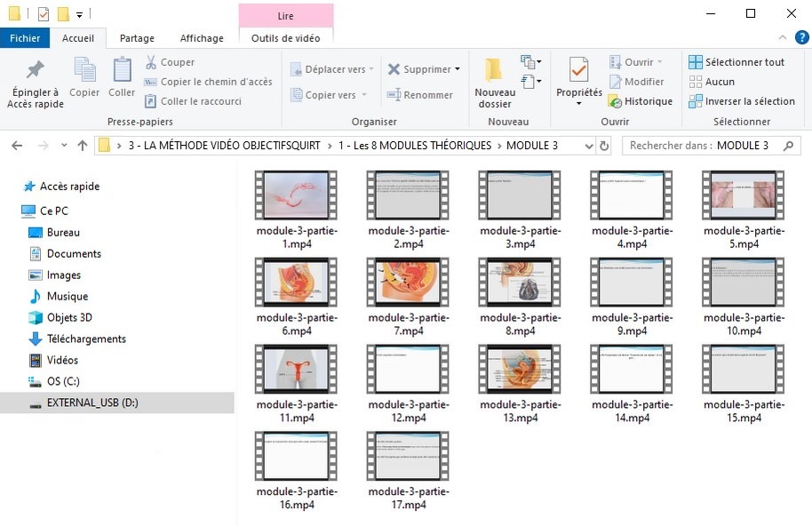Click the Coller clipboard icon
Image resolution: width=812 pixels, height=526 pixels.
tap(122, 70)
